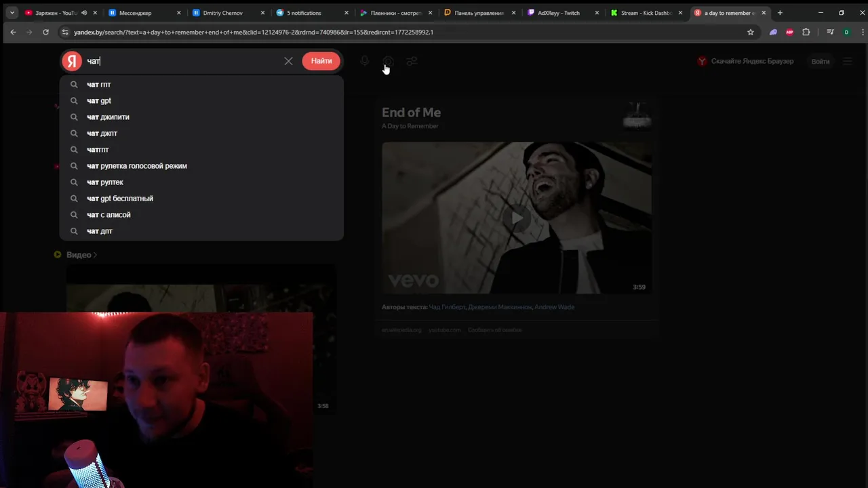Close the AdXReyy Twitch tab

pyautogui.click(x=597, y=13)
